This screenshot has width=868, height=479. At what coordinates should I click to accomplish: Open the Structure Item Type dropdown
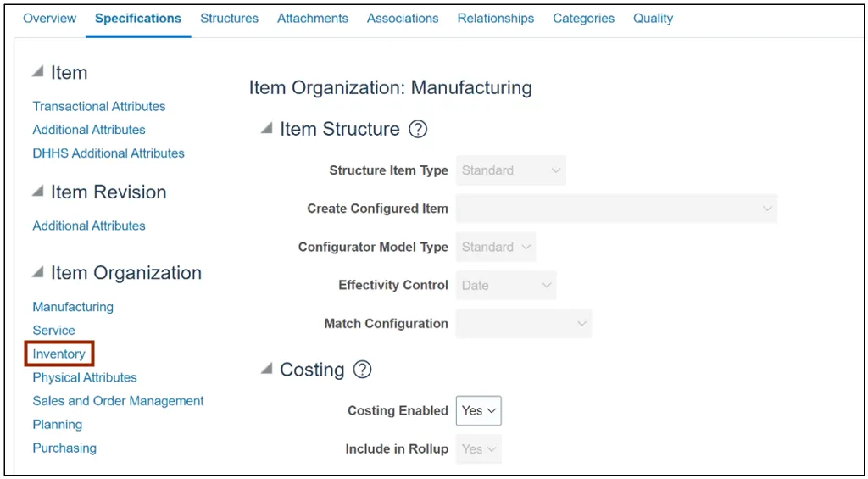510,170
